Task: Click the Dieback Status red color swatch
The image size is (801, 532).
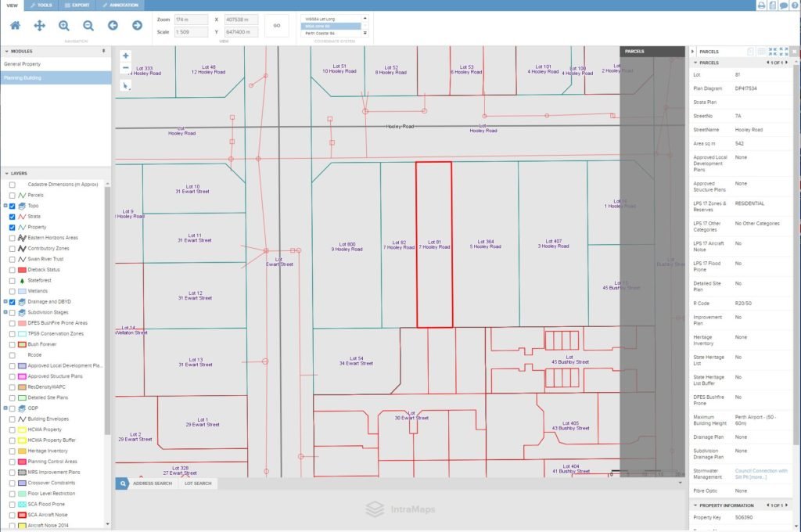Action: coord(20,271)
